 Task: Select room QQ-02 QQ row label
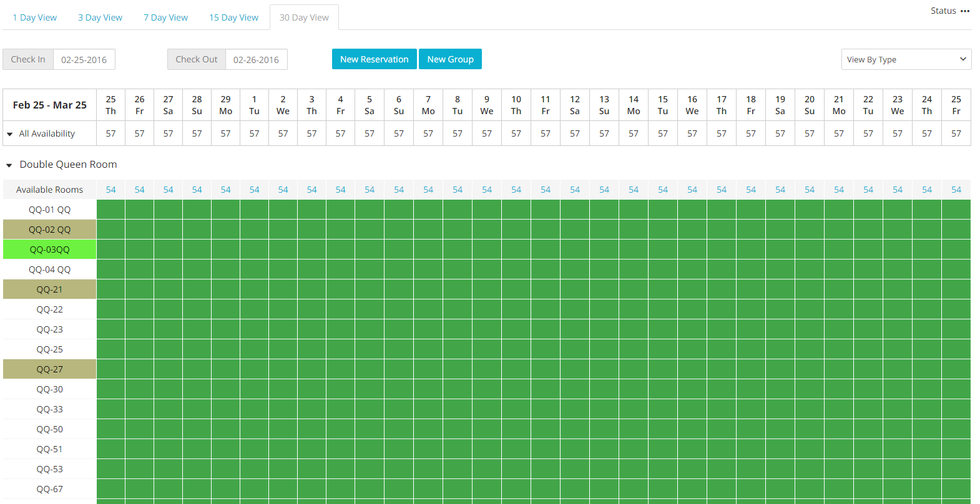[x=49, y=230]
